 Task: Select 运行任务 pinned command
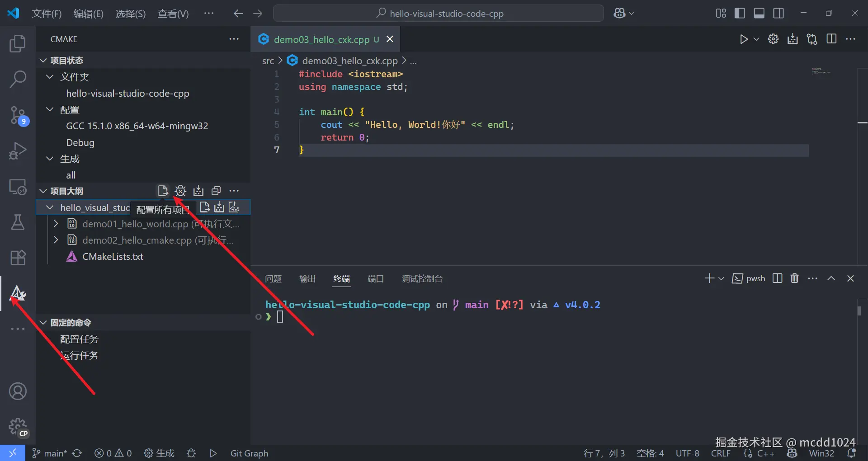(x=79, y=355)
